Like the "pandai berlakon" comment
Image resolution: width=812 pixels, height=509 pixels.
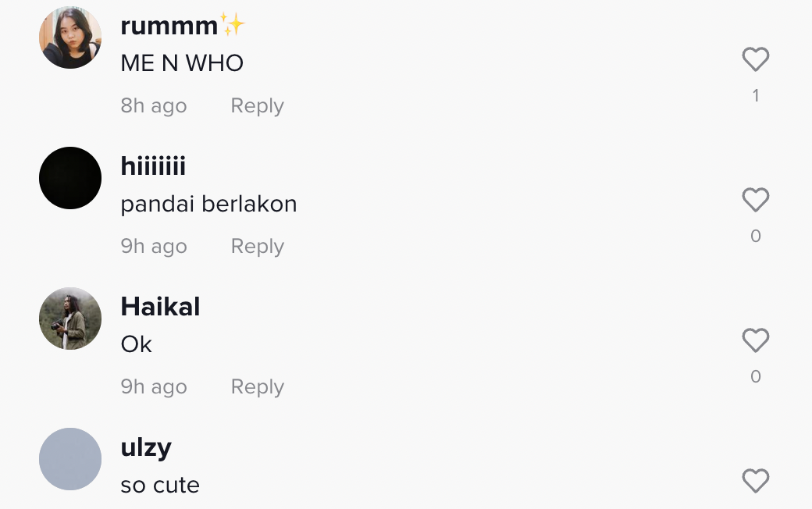[x=755, y=201]
